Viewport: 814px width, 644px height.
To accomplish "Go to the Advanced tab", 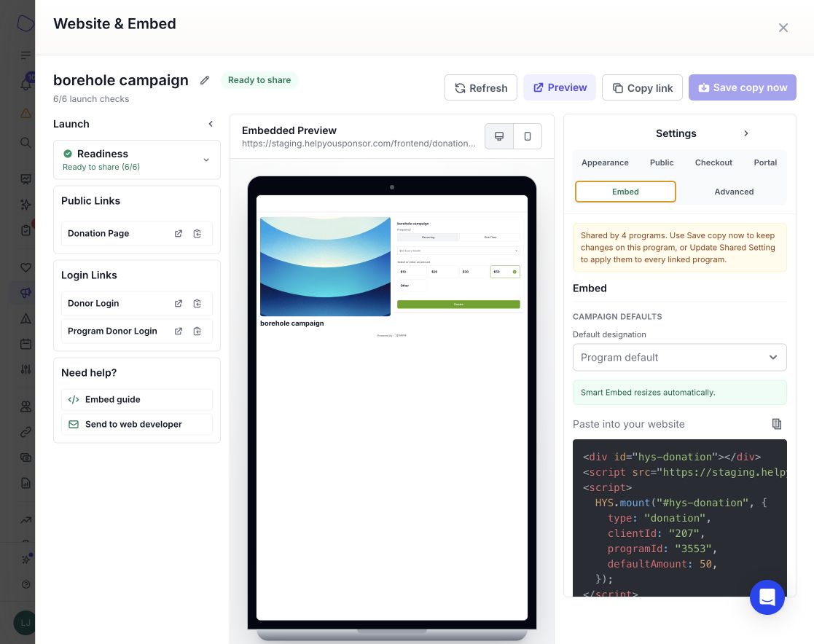I will click(734, 192).
